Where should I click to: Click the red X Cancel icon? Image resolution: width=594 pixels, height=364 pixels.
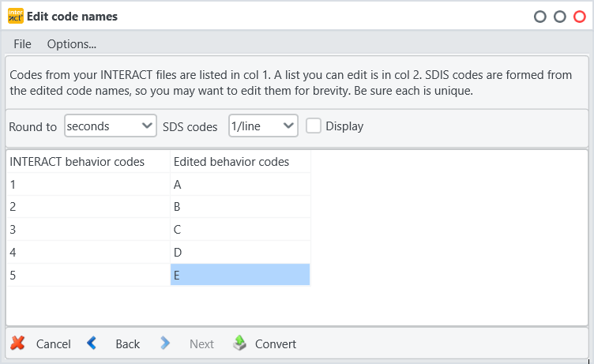click(x=17, y=343)
